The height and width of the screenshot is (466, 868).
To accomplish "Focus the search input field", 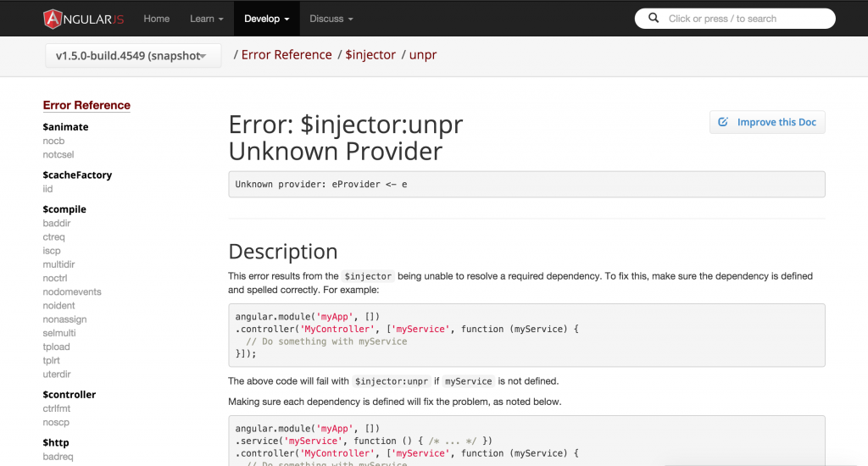I will (735, 19).
